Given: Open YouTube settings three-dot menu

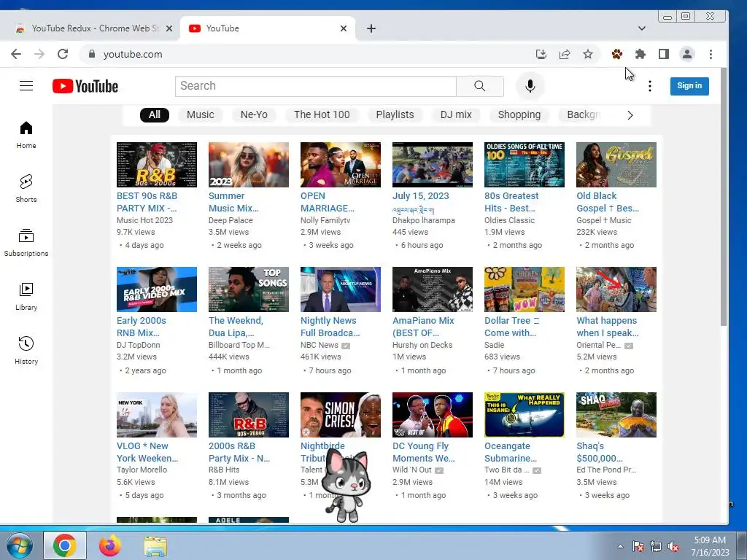Looking at the screenshot, I should click(x=650, y=86).
